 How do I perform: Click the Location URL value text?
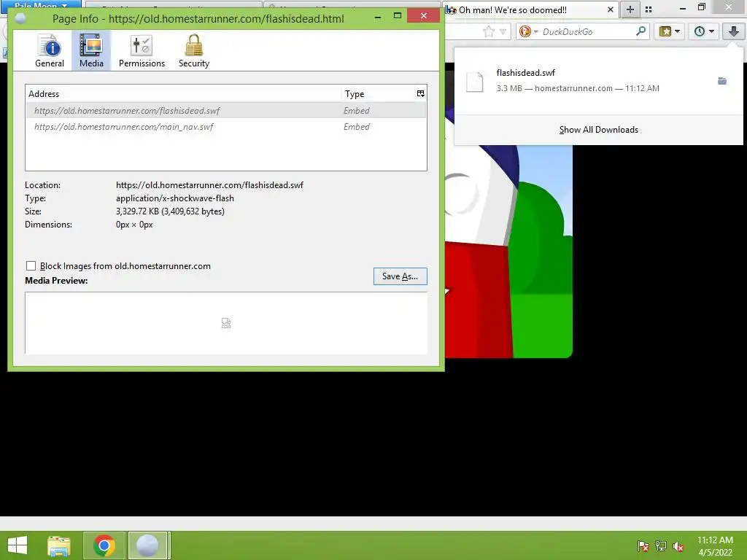click(209, 184)
